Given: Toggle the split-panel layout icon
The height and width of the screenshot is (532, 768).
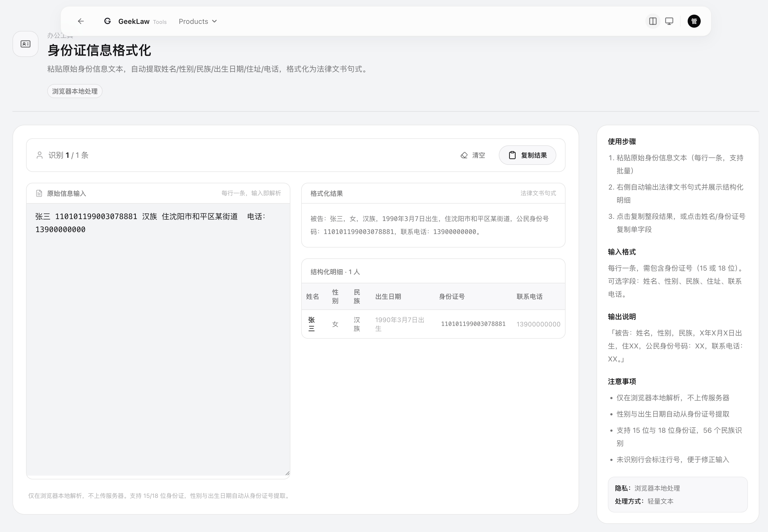Looking at the screenshot, I should coord(653,21).
